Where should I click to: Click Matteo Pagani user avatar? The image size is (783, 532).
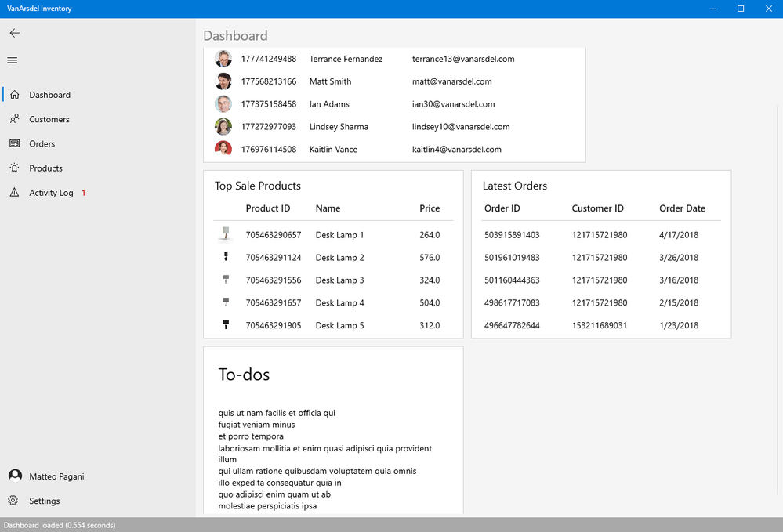pyautogui.click(x=15, y=476)
